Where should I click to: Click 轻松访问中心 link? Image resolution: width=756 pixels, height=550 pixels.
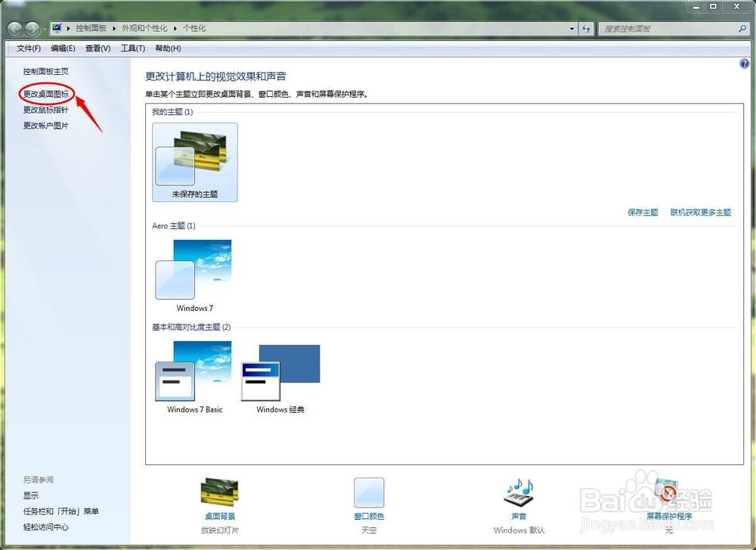click(46, 527)
